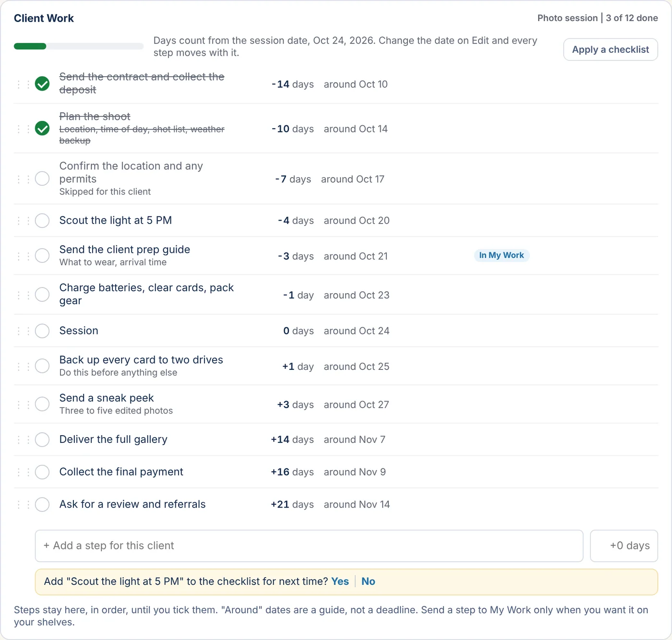This screenshot has width=672, height=640.
Task: Click the +0 days offset field
Action: point(624,546)
